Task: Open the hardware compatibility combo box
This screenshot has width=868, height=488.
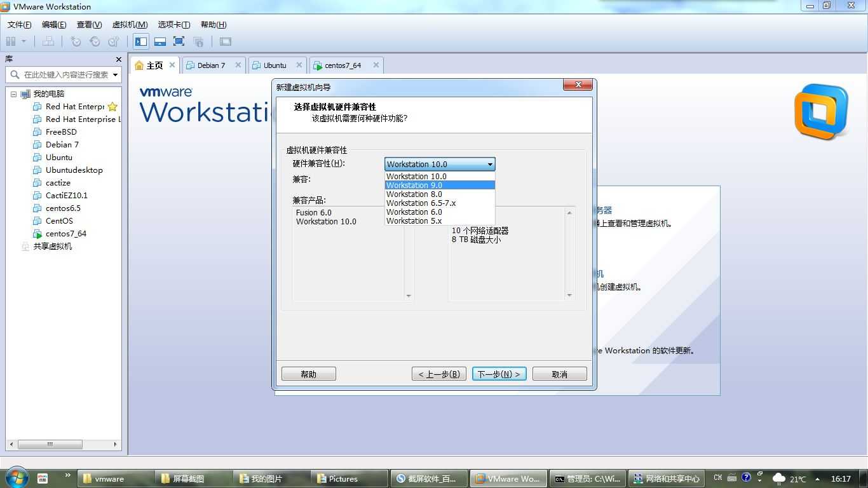Action: tap(440, 164)
